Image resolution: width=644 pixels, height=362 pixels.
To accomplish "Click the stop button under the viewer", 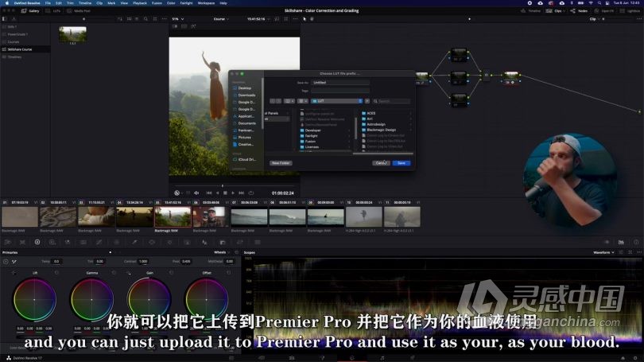I will tap(225, 193).
